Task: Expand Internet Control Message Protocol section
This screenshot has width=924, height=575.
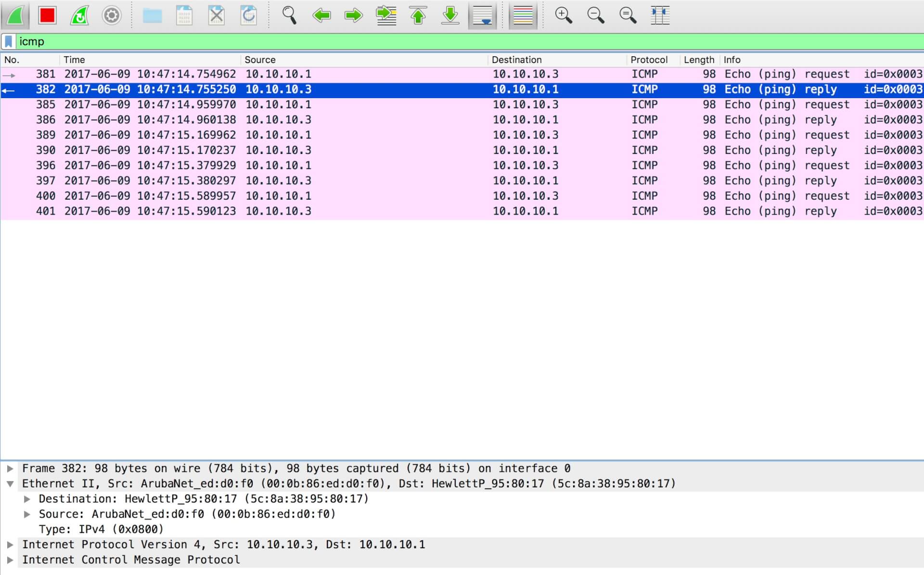Action: tap(10, 560)
